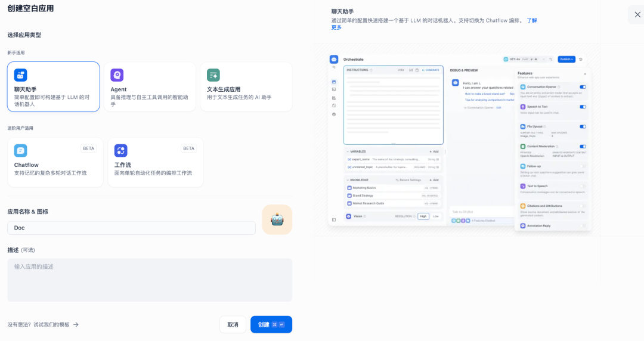Click the 创建空白应用 dialog title
The image size is (644, 341).
[x=30, y=8]
